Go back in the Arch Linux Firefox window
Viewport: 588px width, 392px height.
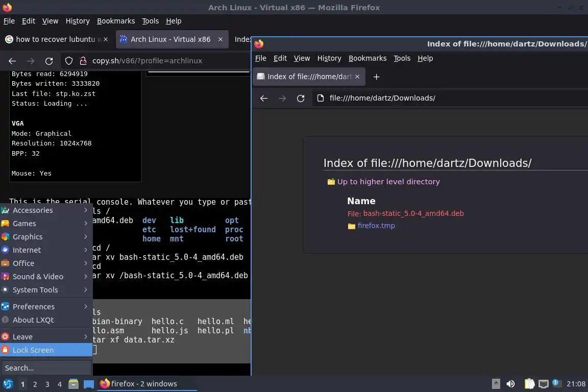click(12, 61)
